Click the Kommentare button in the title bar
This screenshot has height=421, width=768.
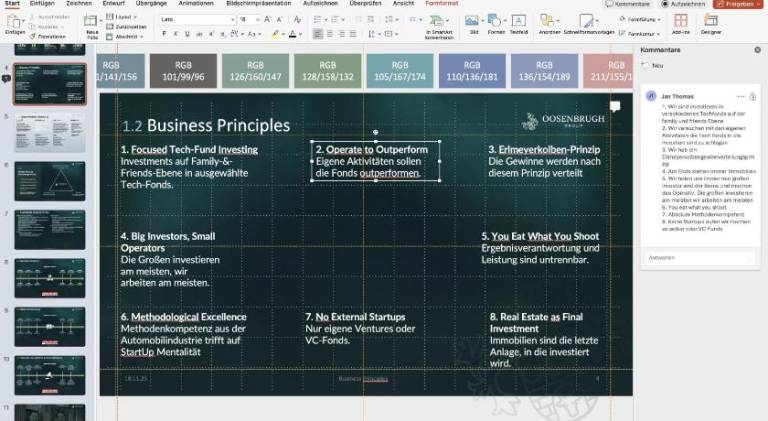[627, 4]
